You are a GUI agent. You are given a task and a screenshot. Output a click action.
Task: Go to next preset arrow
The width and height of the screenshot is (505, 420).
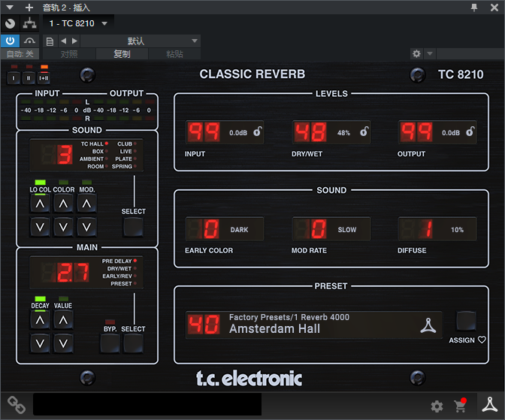click(x=74, y=41)
